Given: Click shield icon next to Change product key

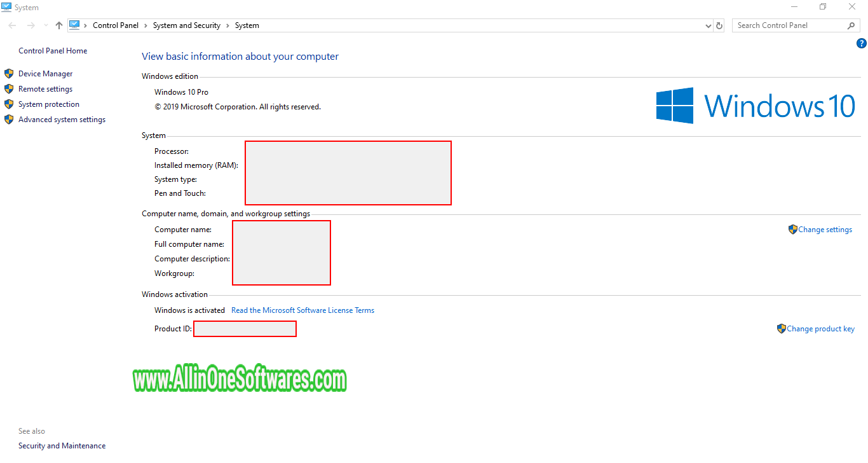Looking at the screenshot, I should tap(782, 329).
